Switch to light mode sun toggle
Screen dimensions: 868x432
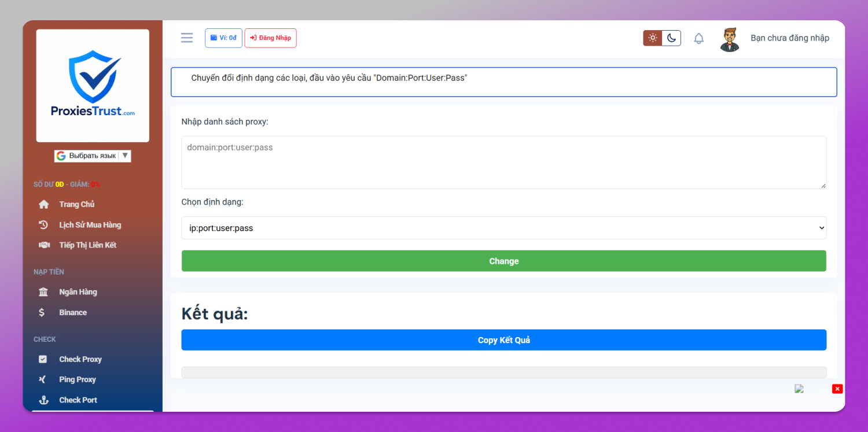tap(653, 38)
